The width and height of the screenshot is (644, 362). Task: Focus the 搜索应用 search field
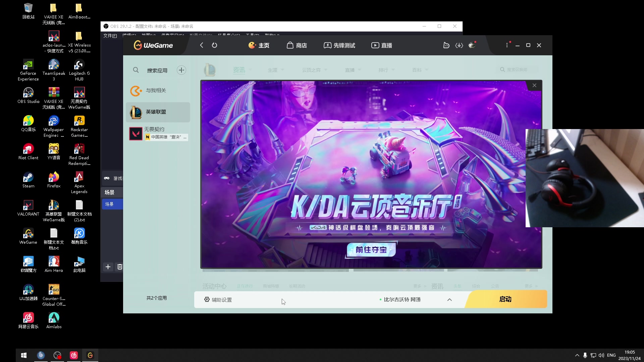tap(157, 70)
